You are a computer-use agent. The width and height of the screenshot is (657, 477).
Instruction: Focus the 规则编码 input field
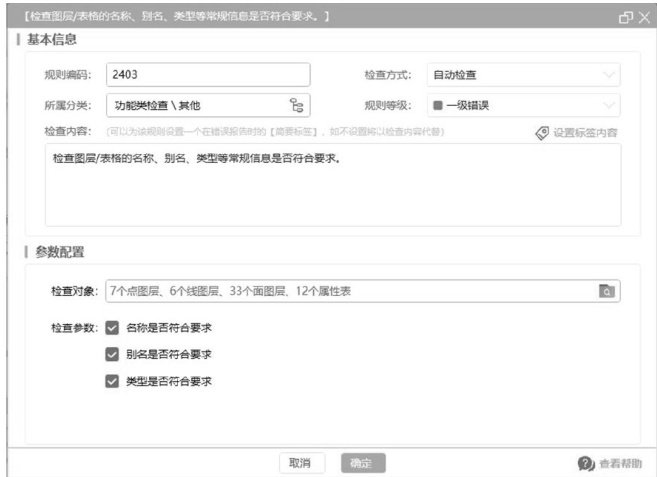[207, 75]
